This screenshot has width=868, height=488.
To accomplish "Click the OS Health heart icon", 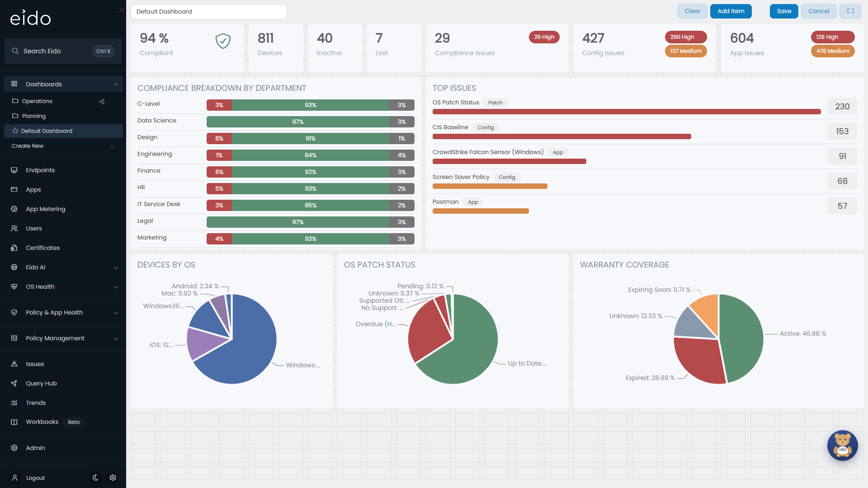I will [x=14, y=287].
